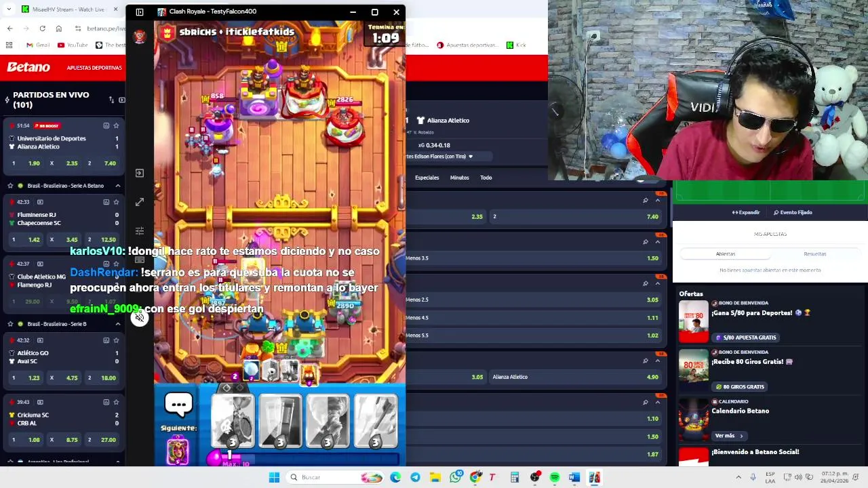This screenshot has height=488, width=868.
Task: Open the sliders settings icon in emulator sidebar
Action: pyautogui.click(x=139, y=231)
